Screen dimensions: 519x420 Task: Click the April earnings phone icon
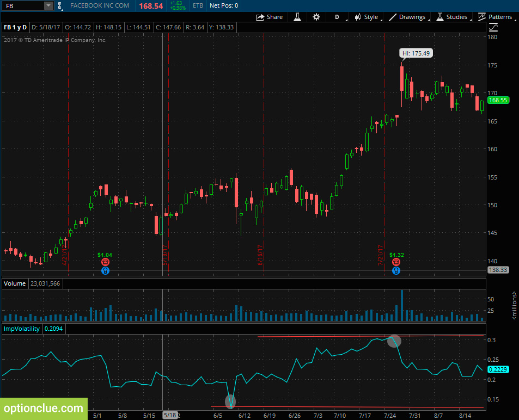tap(105, 262)
